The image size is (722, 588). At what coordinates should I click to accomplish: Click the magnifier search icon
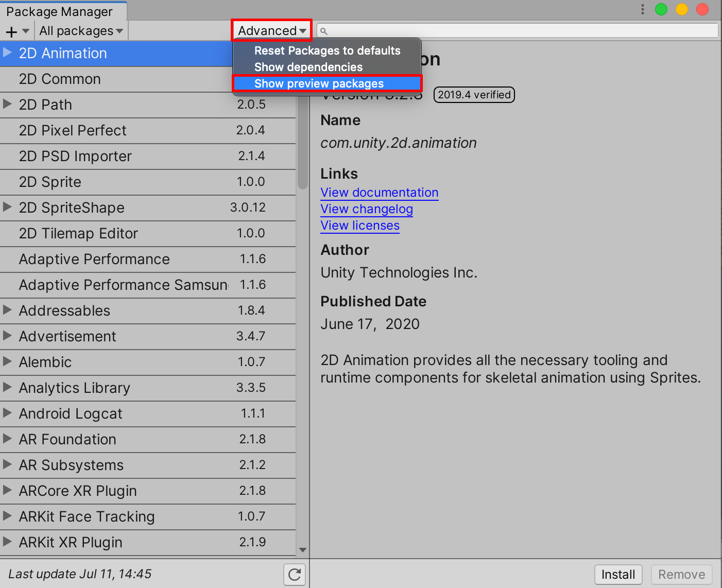click(324, 31)
